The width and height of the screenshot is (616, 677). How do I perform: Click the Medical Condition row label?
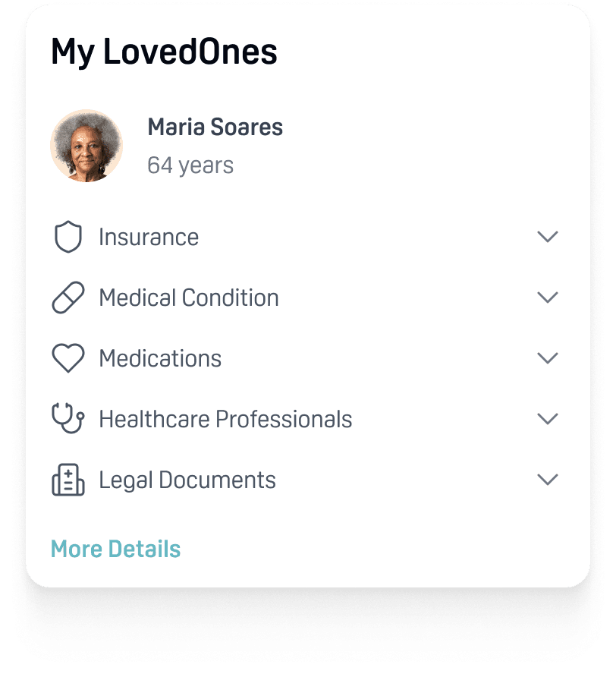(187, 297)
